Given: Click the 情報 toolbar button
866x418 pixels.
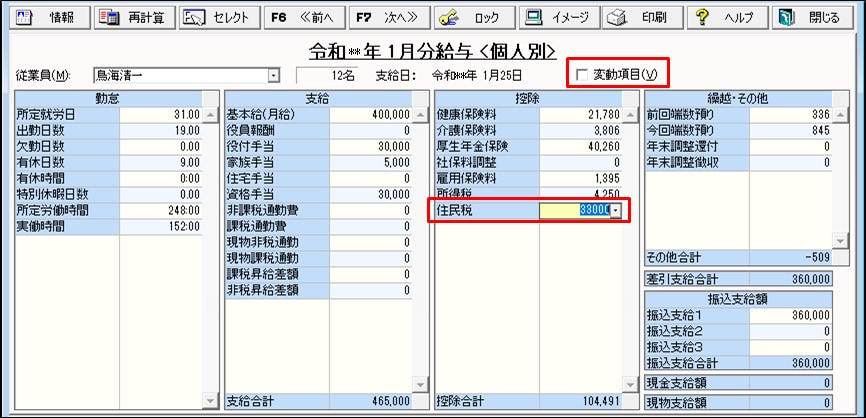Looking at the screenshot, I should coord(48,18).
